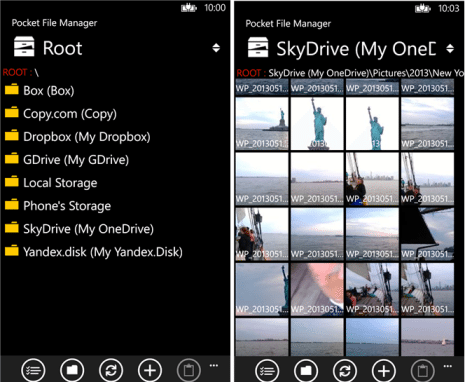Tap the folder icon in left screen toolbar
This screenshot has height=382, width=465.
pos(72,370)
